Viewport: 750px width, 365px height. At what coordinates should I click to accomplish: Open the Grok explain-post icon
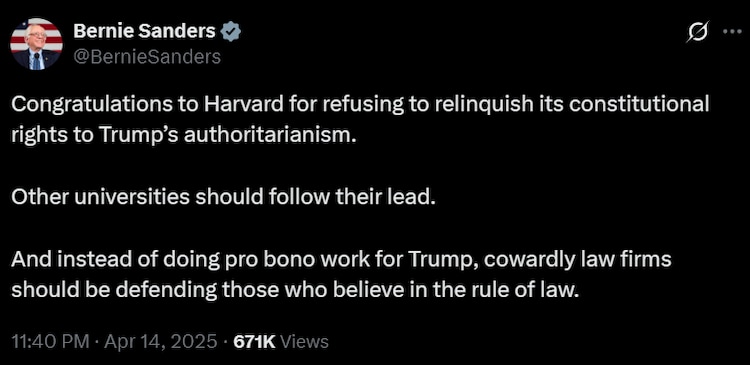click(697, 32)
